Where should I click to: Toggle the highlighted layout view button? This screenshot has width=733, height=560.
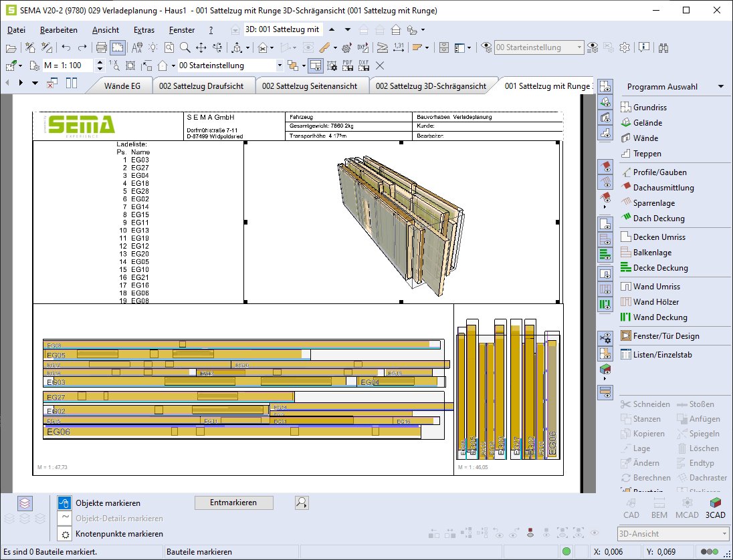pos(118,47)
